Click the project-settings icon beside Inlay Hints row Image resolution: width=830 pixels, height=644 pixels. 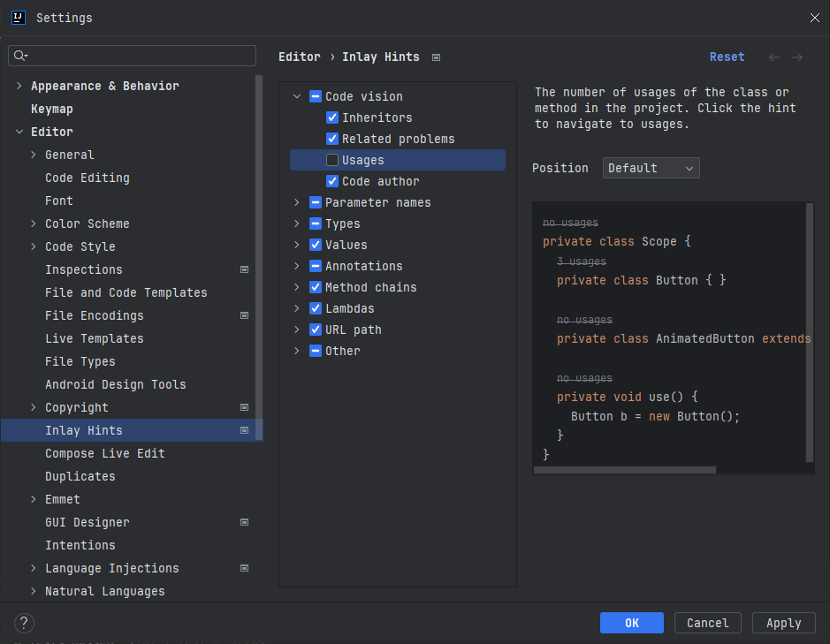[x=245, y=431]
